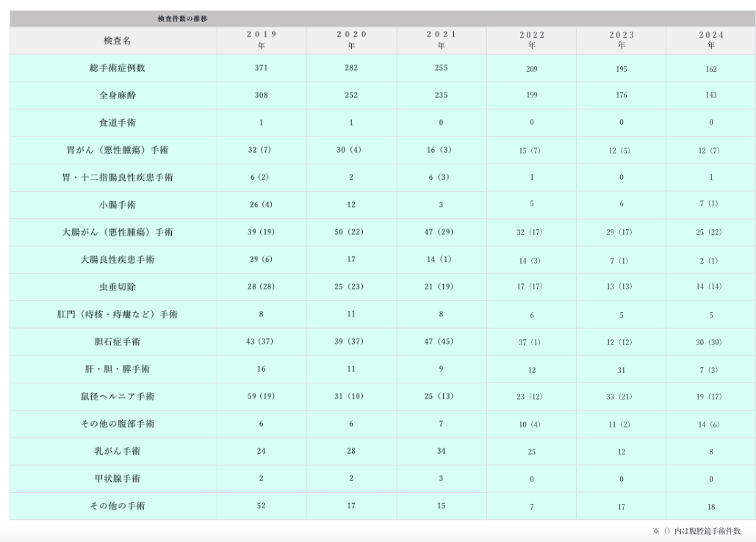Viewport: 756px width, 542px height.
Task: Click the 大腸がん（悪性腫瘍）手術 row label
Action: point(117,232)
